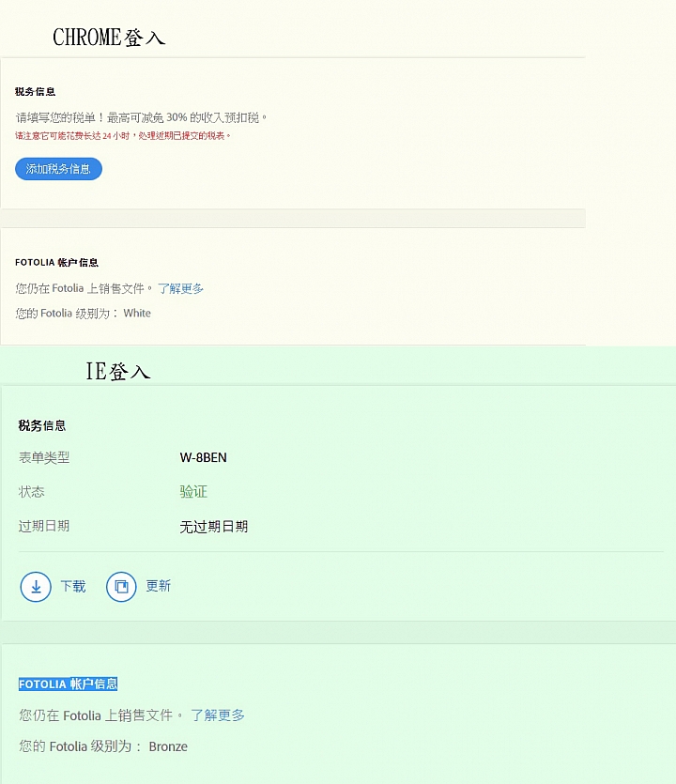This screenshot has height=784, width=676.
Task: Click the 下载 text link
Action: 73,586
